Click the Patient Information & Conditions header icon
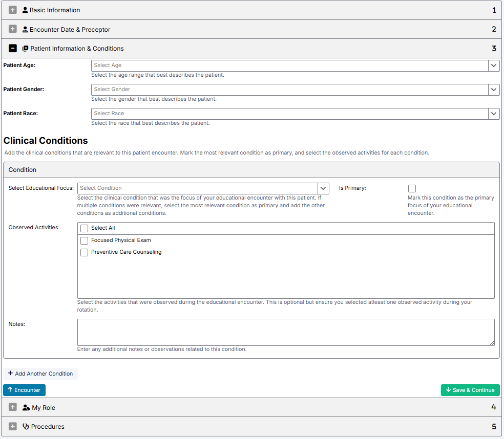 [x=26, y=49]
